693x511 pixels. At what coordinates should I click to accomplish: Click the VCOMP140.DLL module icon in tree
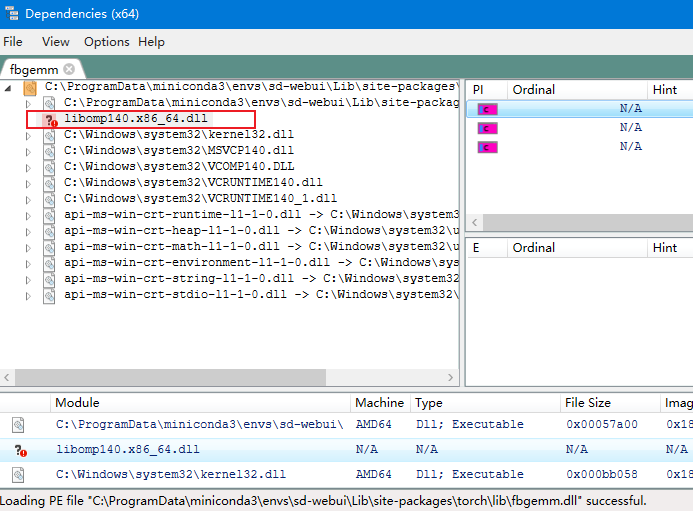pos(49,167)
